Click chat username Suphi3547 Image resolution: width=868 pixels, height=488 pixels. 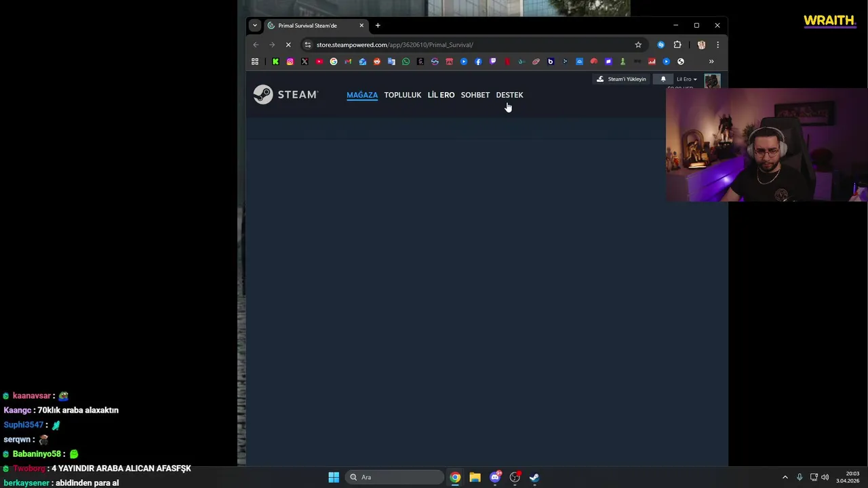(24, 425)
